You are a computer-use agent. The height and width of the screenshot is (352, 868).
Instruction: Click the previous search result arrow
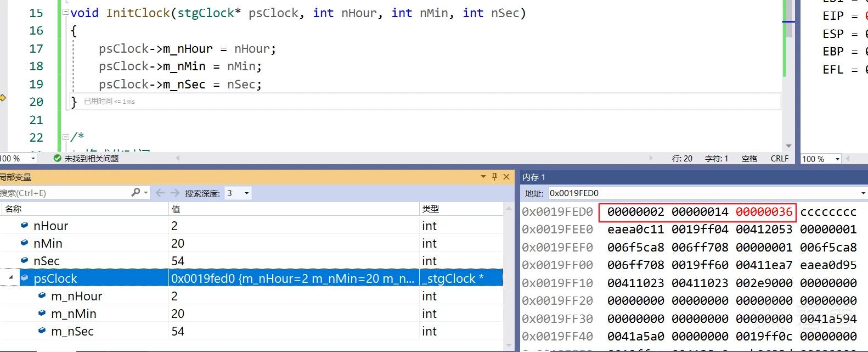coord(160,193)
